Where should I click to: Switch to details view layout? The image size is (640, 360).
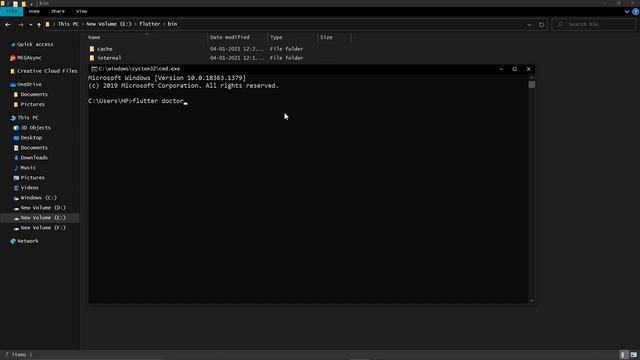[x=623, y=355]
